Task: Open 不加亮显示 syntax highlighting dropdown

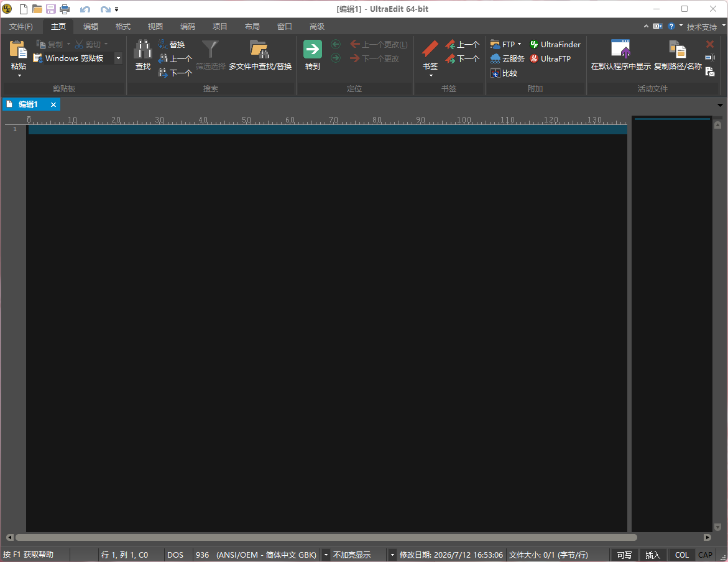Action: point(392,555)
